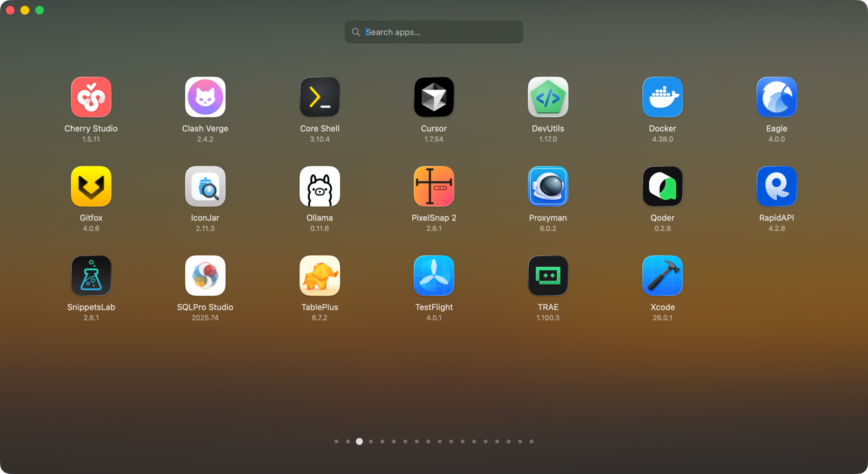
Task: Open IconJar
Action: pos(205,186)
